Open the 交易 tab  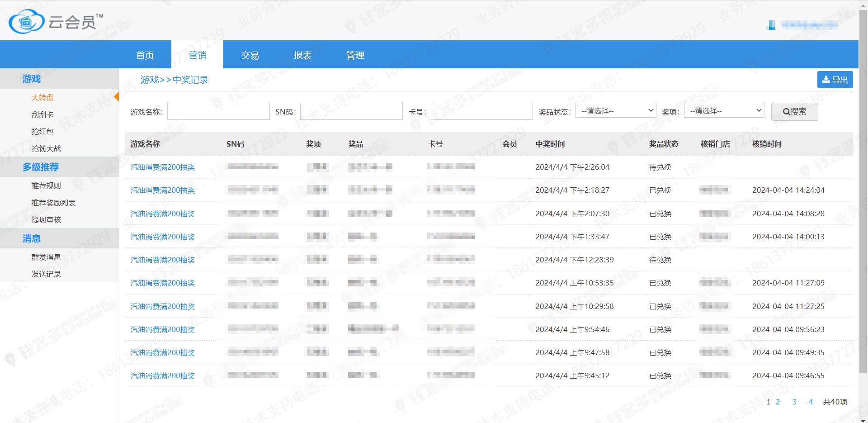pos(250,55)
